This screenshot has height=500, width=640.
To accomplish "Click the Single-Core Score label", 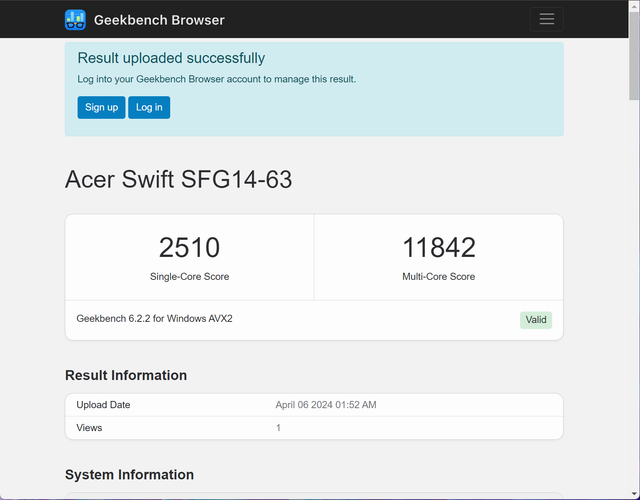I will pyautogui.click(x=189, y=276).
